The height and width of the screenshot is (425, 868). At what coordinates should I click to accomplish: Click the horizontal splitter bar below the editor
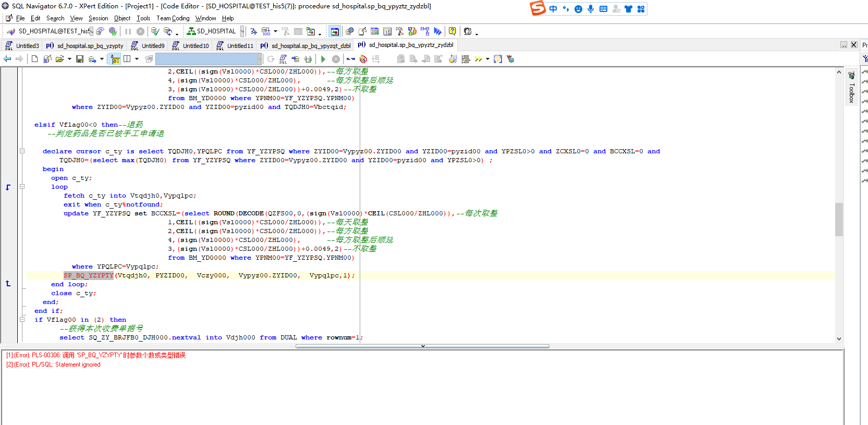pos(422,346)
